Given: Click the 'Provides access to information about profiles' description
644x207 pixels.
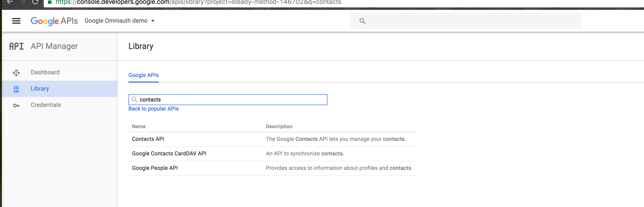Looking at the screenshot, I should [339, 168].
